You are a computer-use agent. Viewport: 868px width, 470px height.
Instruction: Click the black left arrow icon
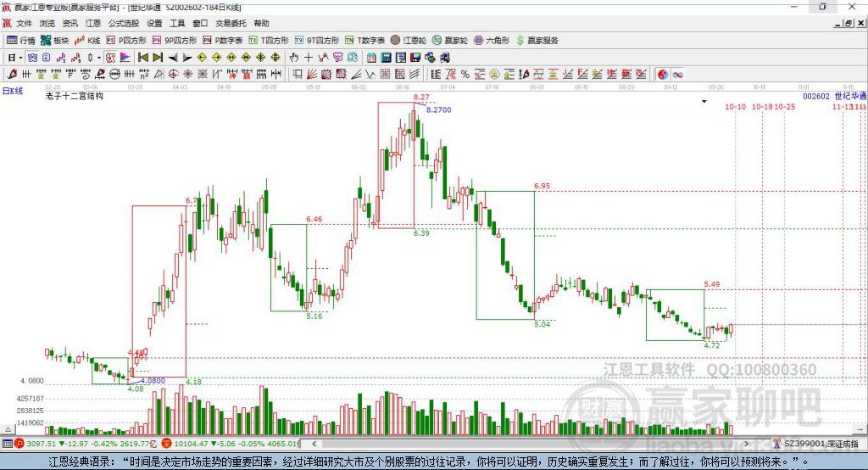tap(173, 58)
